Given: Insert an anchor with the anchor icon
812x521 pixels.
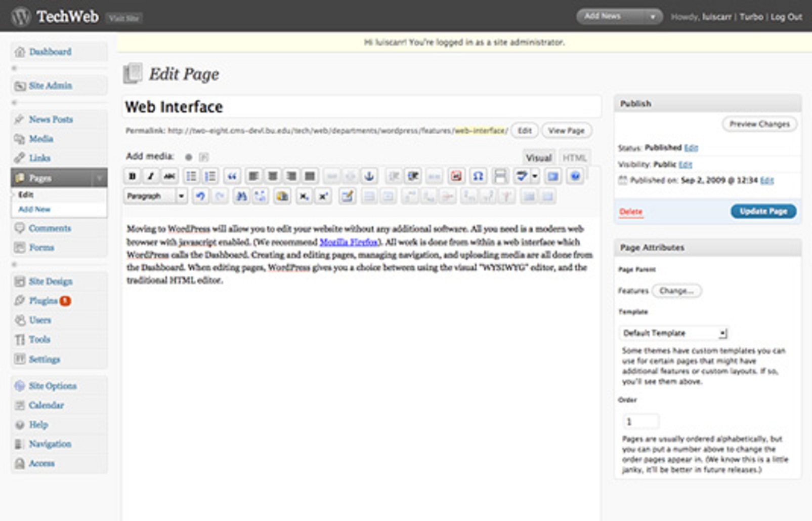Looking at the screenshot, I should tap(369, 176).
